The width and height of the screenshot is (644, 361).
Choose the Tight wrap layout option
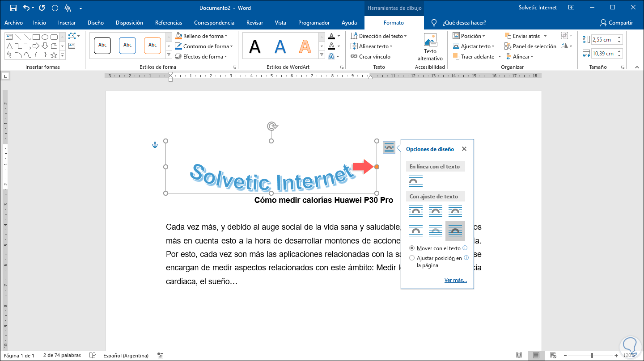coord(436,211)
